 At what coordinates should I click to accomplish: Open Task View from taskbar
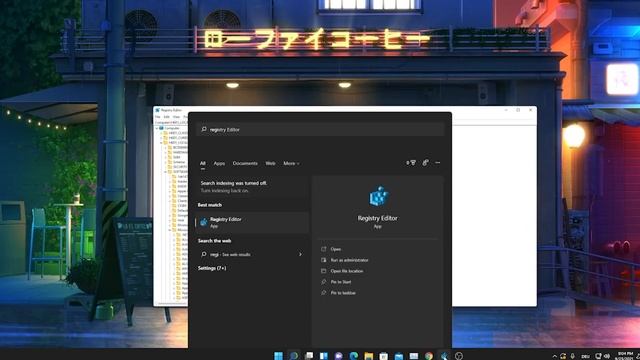tap(309, 356)
